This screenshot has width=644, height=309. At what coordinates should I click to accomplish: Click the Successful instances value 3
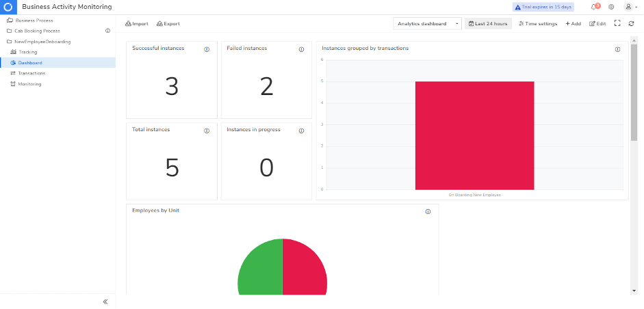[172, 87]
